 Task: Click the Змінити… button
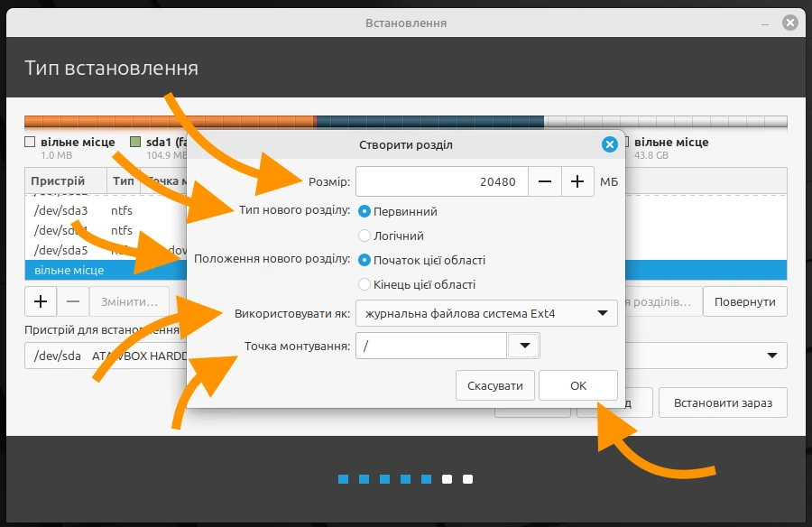click(129, 301)
